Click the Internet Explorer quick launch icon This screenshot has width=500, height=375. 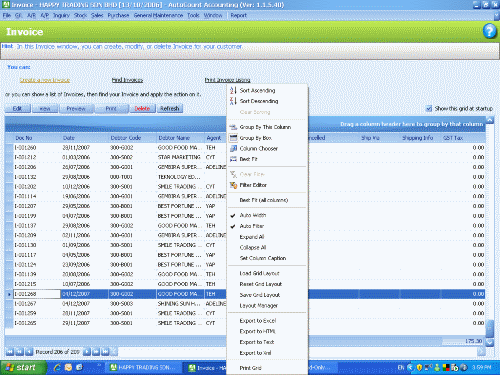point(57,367)
